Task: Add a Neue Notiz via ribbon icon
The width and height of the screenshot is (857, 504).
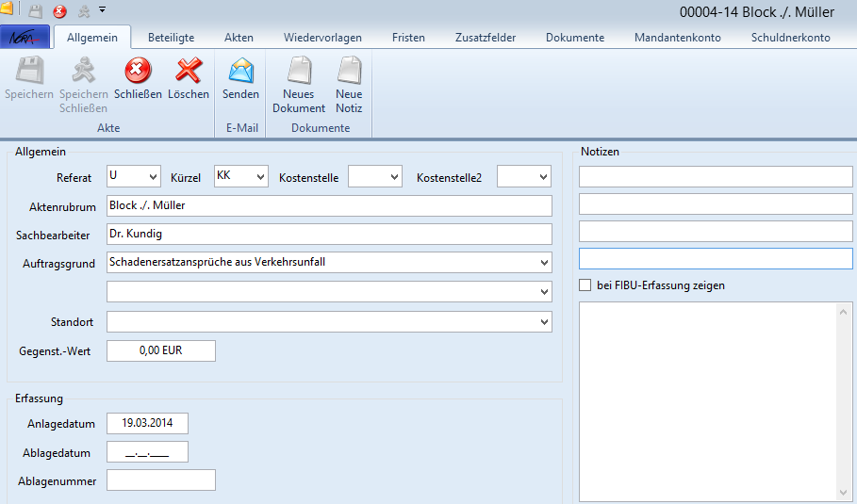Action: click(x=349, y=72)
